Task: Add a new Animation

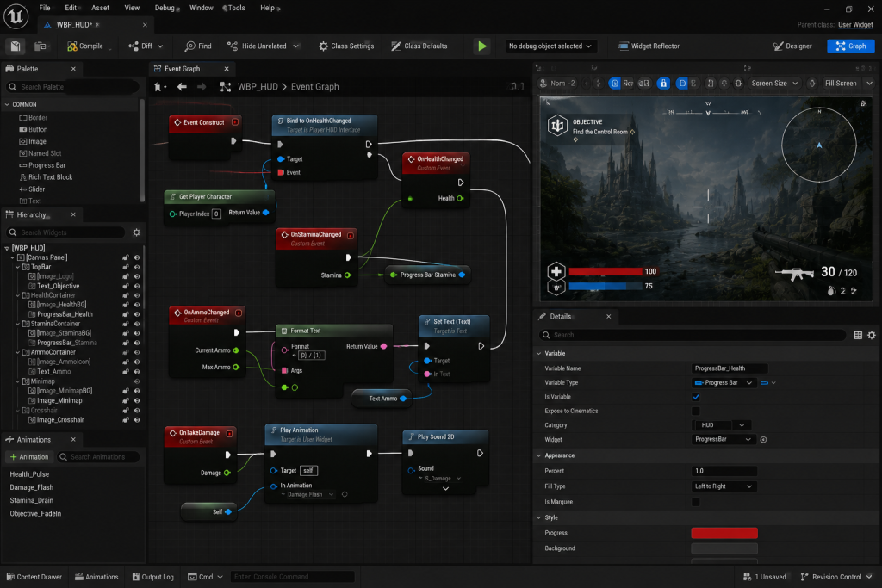Action: pyautogui.click(x=30, y=457)
